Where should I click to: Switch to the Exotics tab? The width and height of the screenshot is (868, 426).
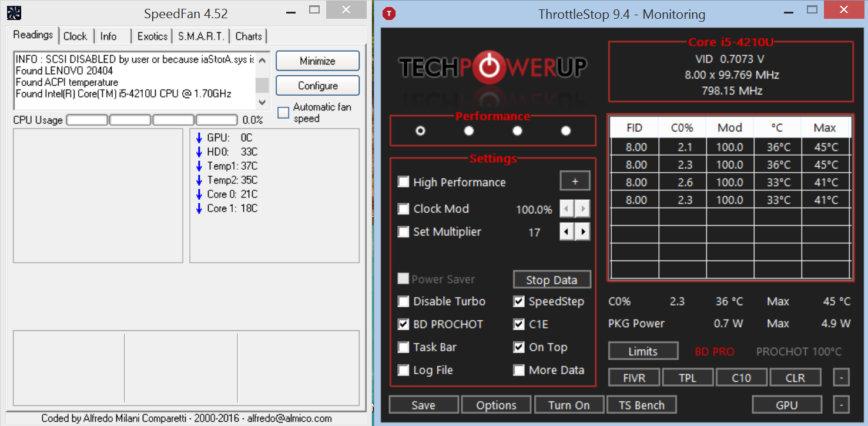point(152,36)
